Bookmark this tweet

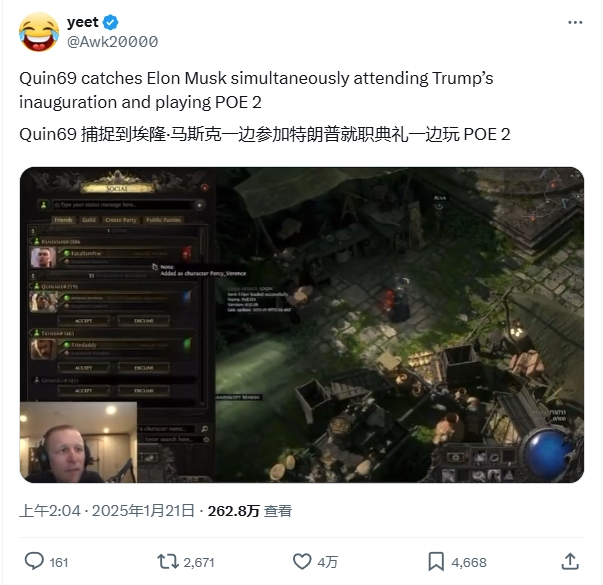[x=436, y=562]
